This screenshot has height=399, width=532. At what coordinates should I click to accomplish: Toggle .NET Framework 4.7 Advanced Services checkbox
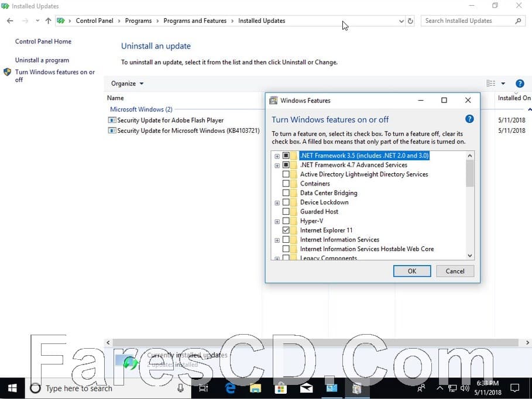(x=286, y=165)
